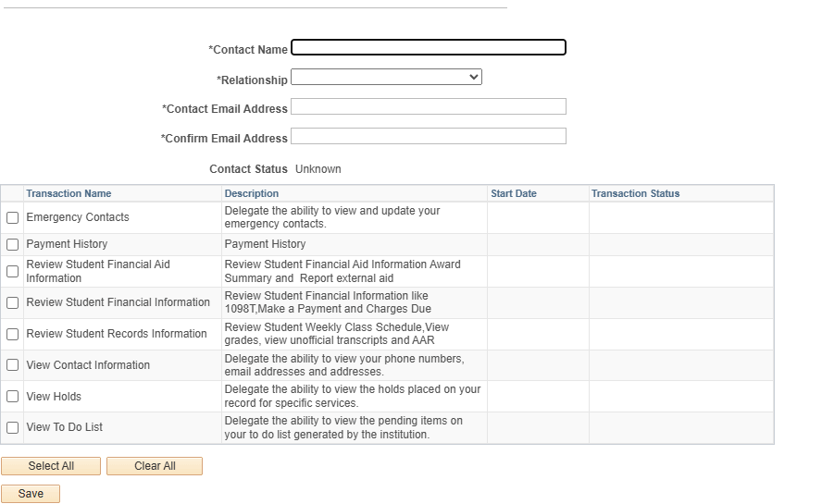Click description about Award Summary and external aid
822x504 pixels.
point(342,271)
